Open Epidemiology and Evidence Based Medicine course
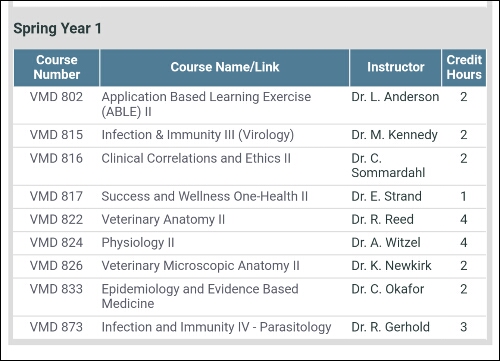This screenshot has height=361, width=500. (x=200, y=296)
